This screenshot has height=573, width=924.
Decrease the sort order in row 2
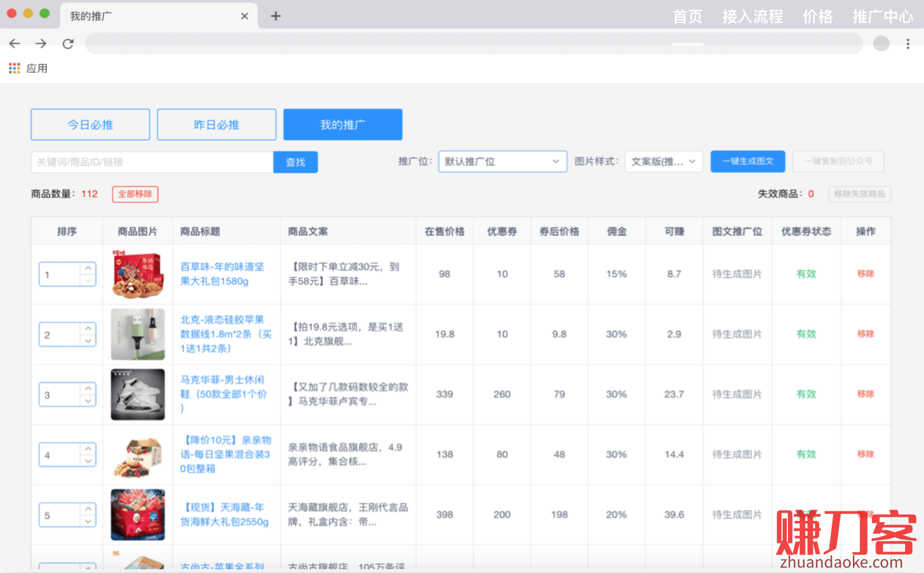[x=88, y=341]
